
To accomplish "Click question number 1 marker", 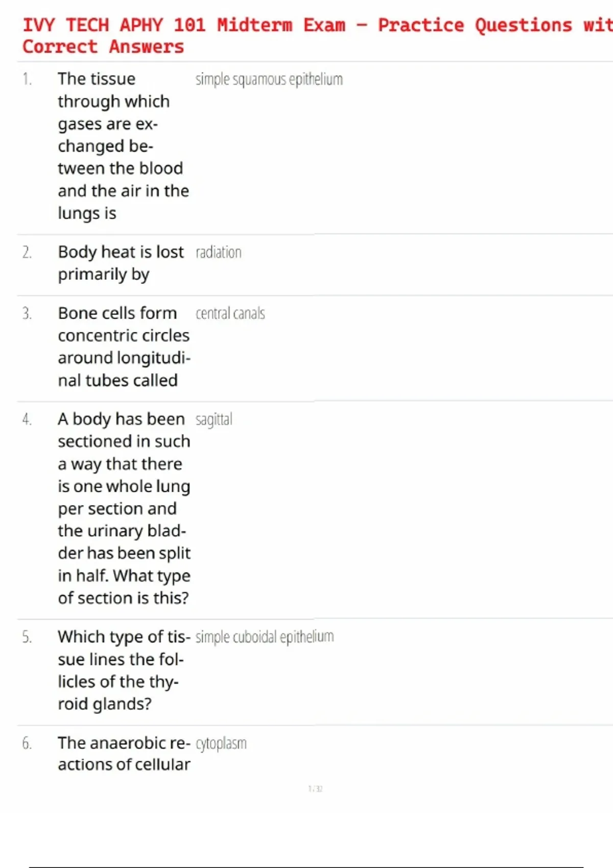I will (27, 79).
